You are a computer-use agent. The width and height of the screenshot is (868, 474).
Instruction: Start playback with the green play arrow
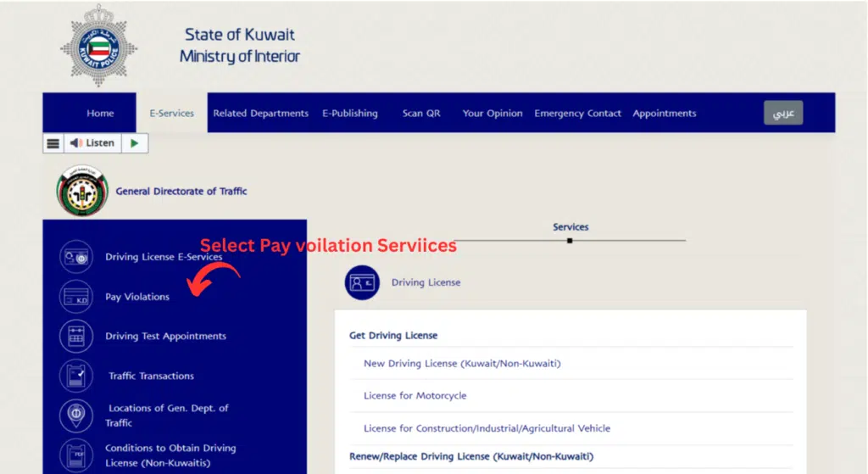coord(135,143)
